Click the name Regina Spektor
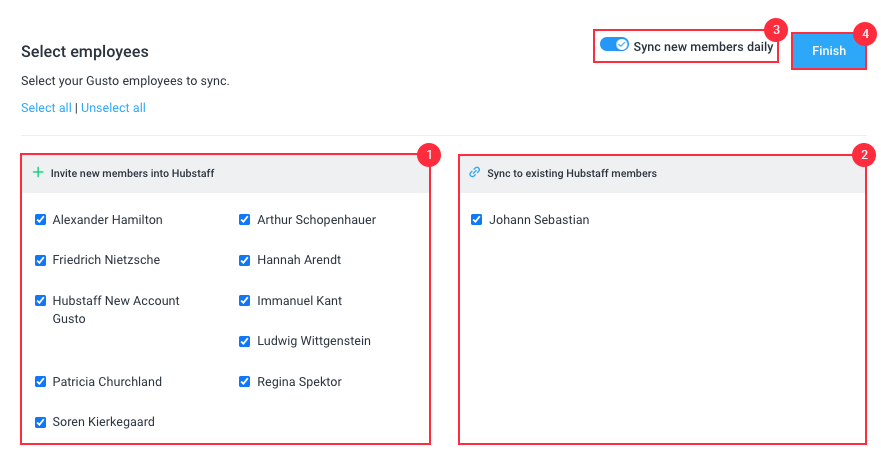The width and height of the screenshot is (881, 461). click(x=299, y=382)
